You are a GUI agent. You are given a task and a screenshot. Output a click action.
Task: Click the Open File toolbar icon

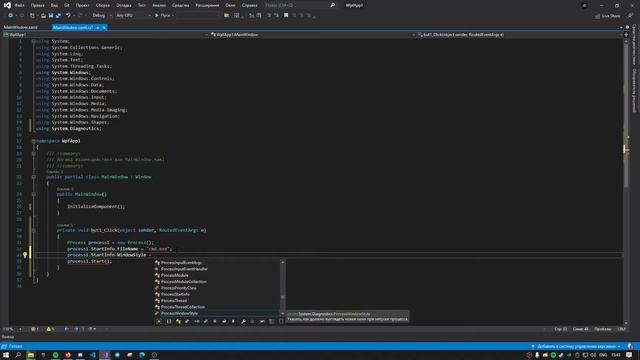pyautogui.click(x=43, y=15)
